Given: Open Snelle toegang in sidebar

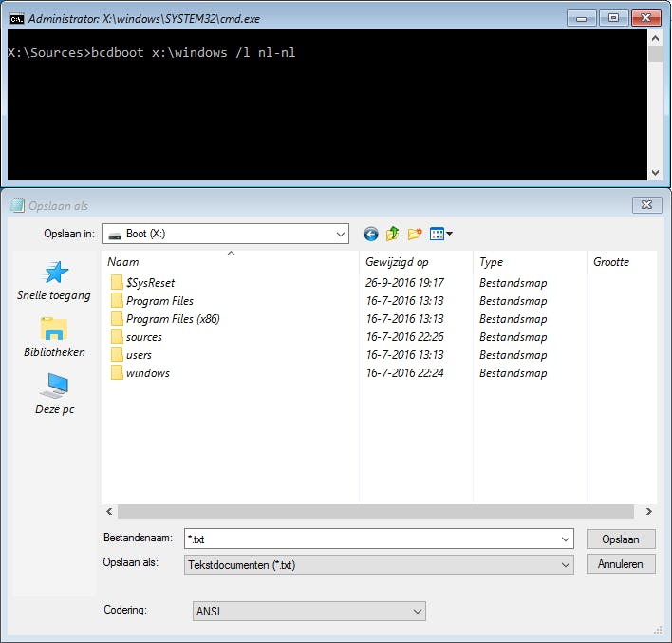Looking at the screenshot, I should coord(54,281).
